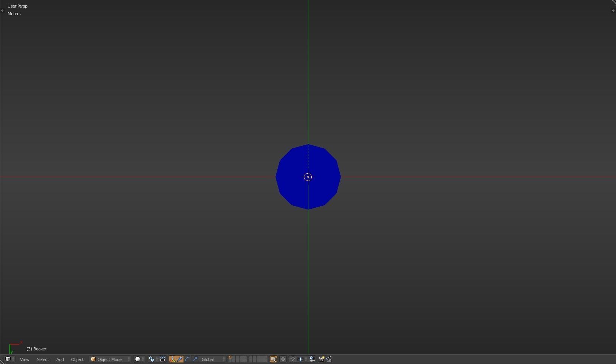Open the Add menu

click(60, 359)
